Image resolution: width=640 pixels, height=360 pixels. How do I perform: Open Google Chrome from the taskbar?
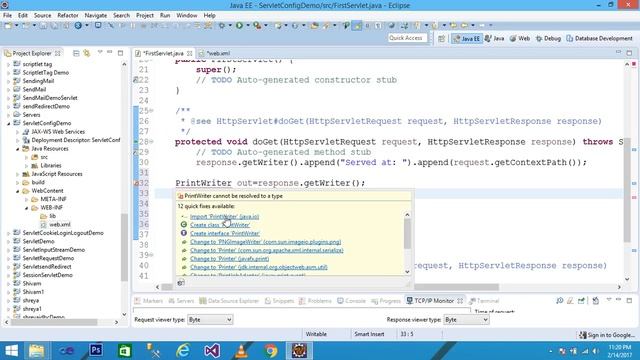point(270,351)
